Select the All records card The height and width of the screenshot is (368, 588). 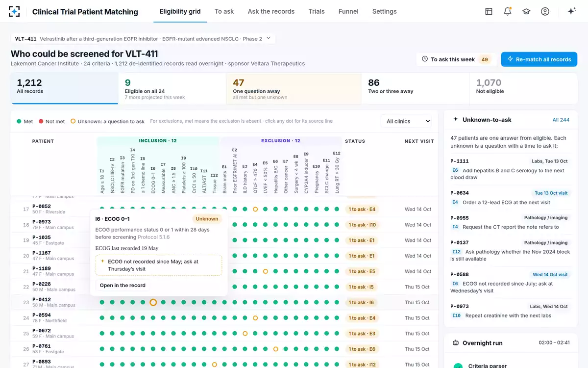pyautogui.click(x=64, y=88)
